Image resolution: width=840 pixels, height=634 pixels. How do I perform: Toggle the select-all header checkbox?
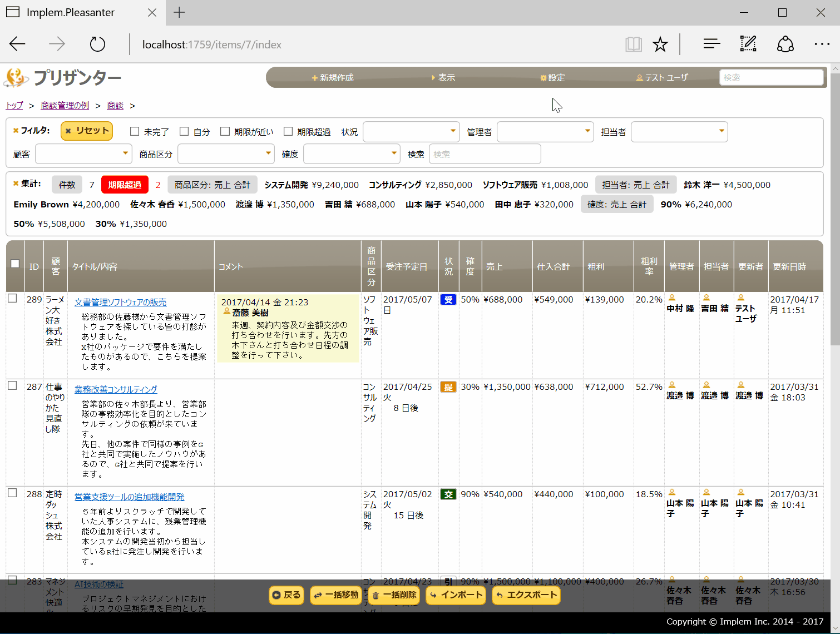[x=15, y=264]
